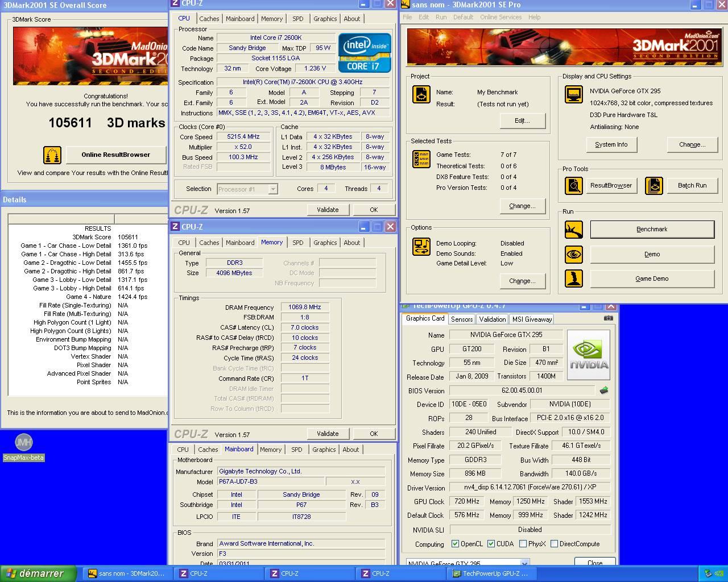728x582 pixels.
Task: Click the 3DMark Score 105611 row in Details
Action: (88, 237)
